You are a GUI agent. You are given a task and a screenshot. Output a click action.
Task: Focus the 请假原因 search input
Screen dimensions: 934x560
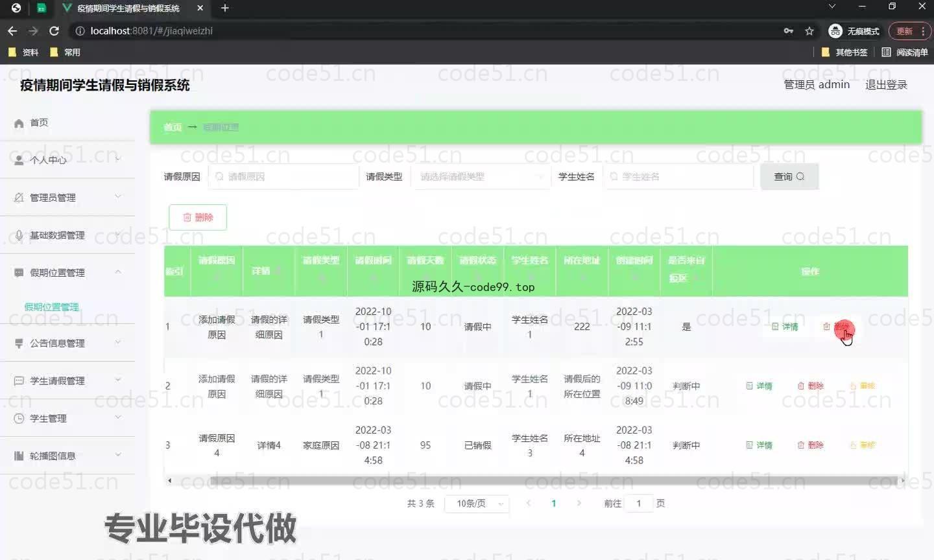tap(283, 176)
